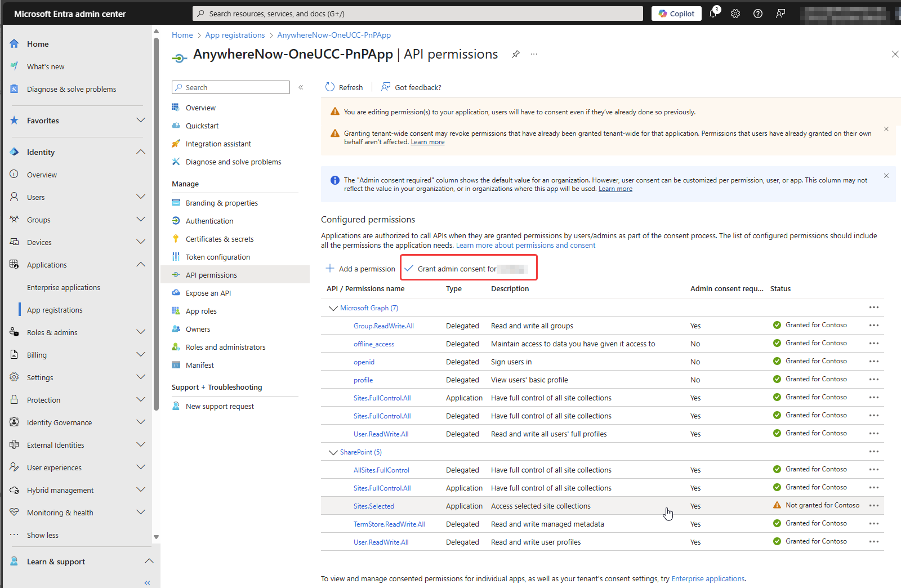The width and height of the screenshot is (901, 588).
Task: Click the Manifest icon
Action: click(x=176, y=365)
